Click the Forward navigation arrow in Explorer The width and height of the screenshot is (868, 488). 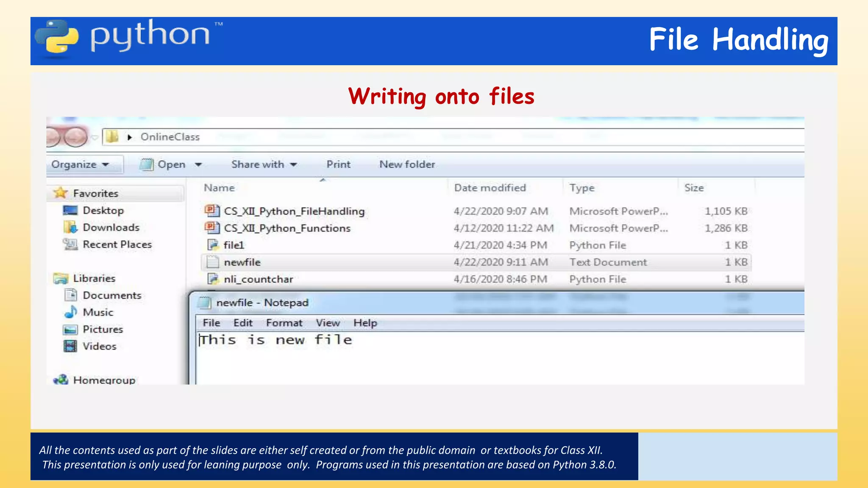click(76, 137)
